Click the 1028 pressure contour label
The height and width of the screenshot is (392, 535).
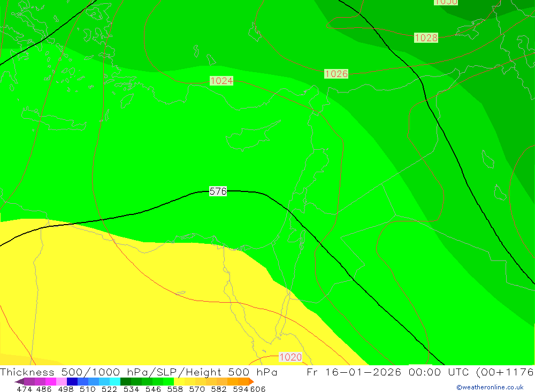point(426,37)
